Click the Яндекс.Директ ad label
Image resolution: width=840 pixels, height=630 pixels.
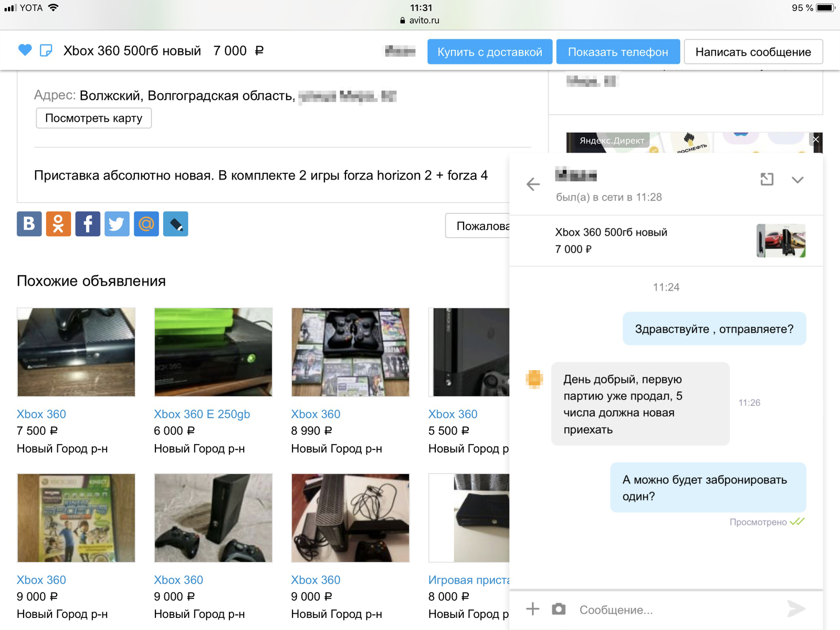[x=612, y=140]
